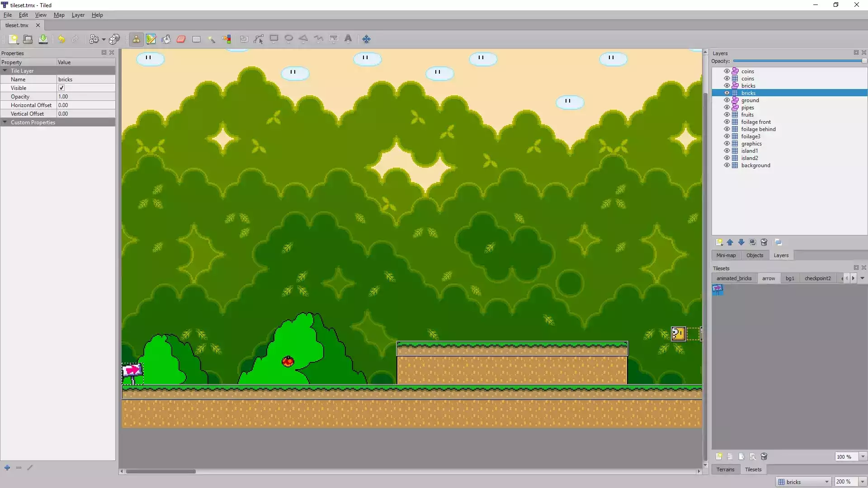Delete selected layer using trash icon

coord(764,243)
